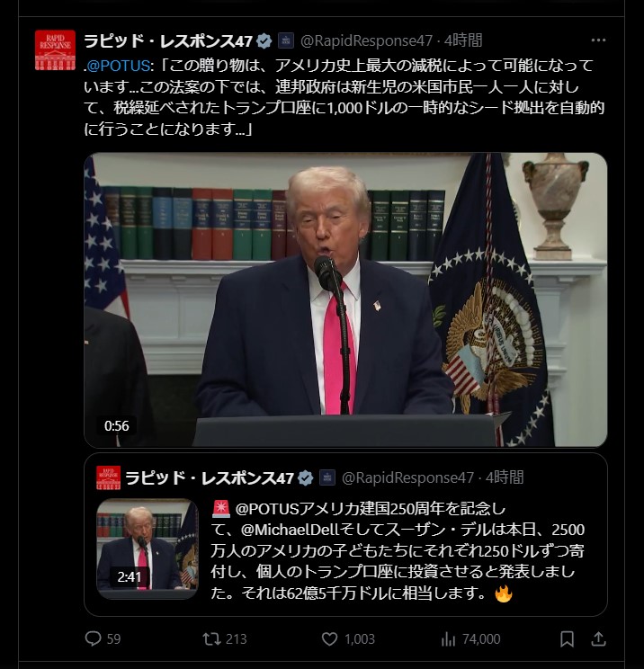This screenshot has height=669, width=644.
Task: Click the blue verified badge beside main author name
Action: (x=264, y=41)
